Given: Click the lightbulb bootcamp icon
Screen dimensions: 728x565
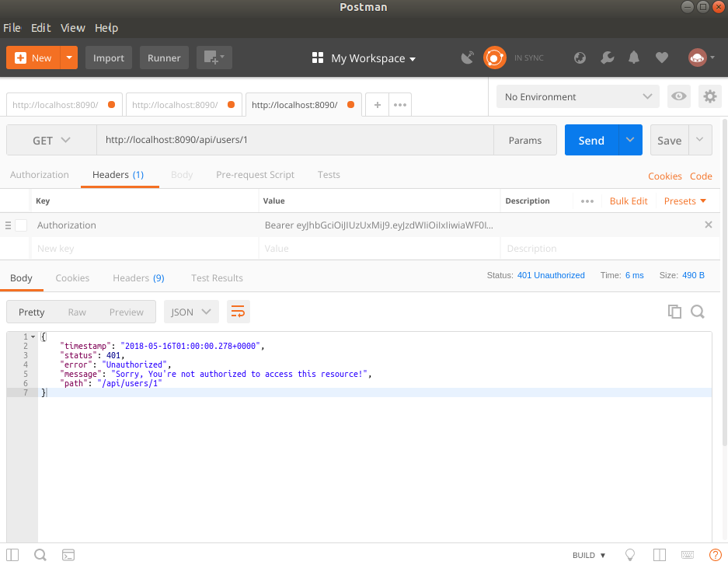Looking at the screenshot, I should [630, 555].
